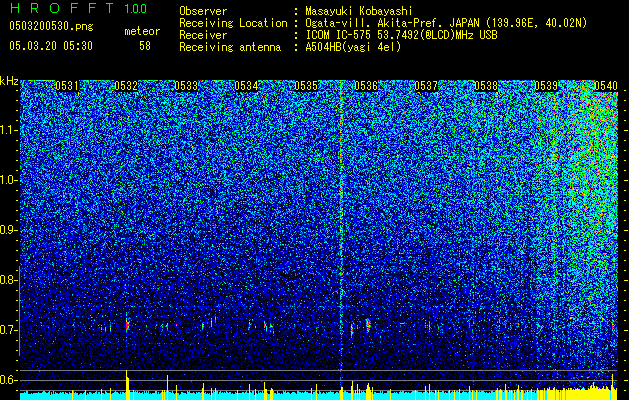
Task: Click the Receiving Location label
Action: pyautogui.click(x=233, y=23)
